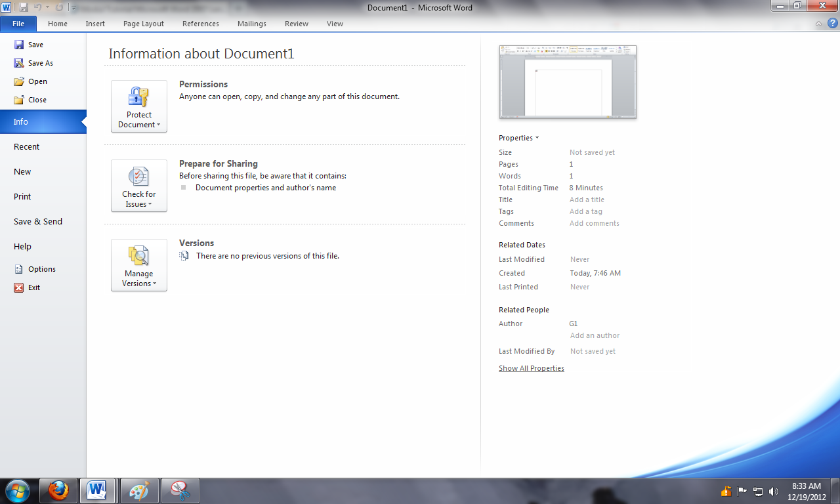
Task: Click the clock showing 8:33 AM
Action: (x=807, y=486)
